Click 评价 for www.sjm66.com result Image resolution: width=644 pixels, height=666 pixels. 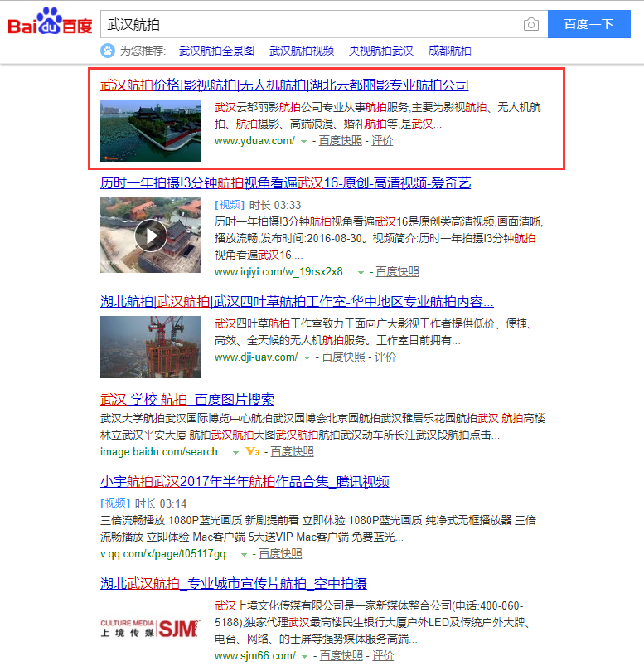(x=383, y=655)
